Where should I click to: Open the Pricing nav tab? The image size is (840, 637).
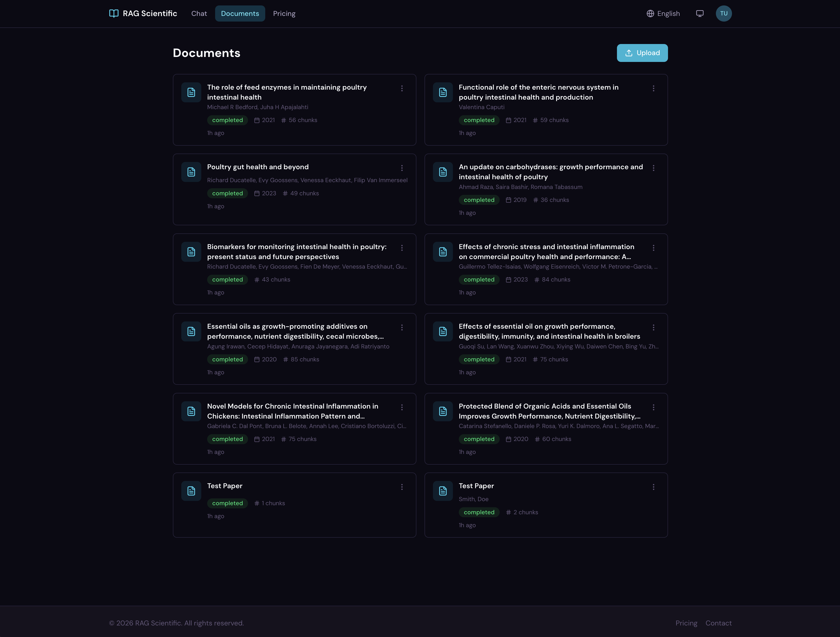(284, 14)
